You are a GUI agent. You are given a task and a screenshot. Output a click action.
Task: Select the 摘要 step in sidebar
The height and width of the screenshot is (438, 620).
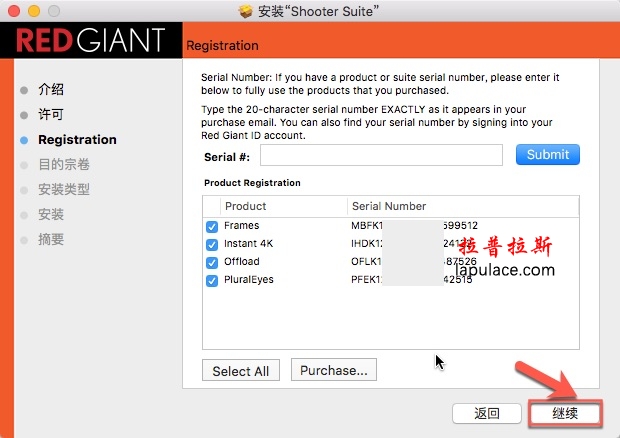[x=51, y=239]
